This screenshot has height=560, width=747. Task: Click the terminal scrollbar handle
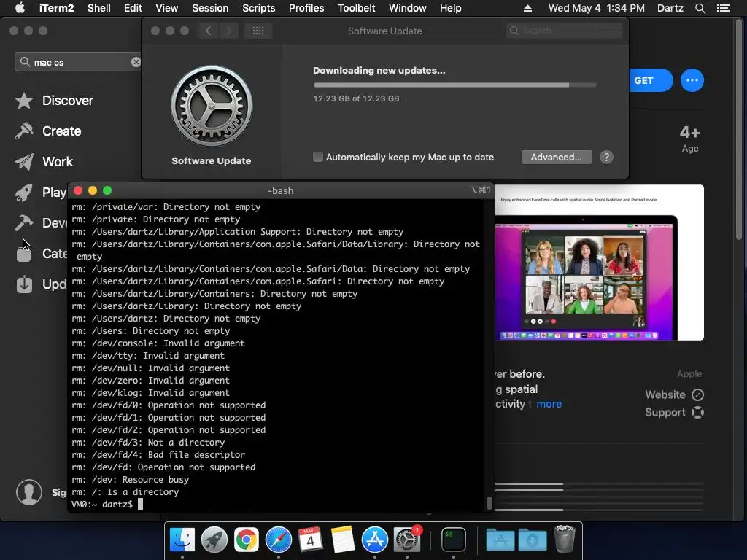coord(489,503)
